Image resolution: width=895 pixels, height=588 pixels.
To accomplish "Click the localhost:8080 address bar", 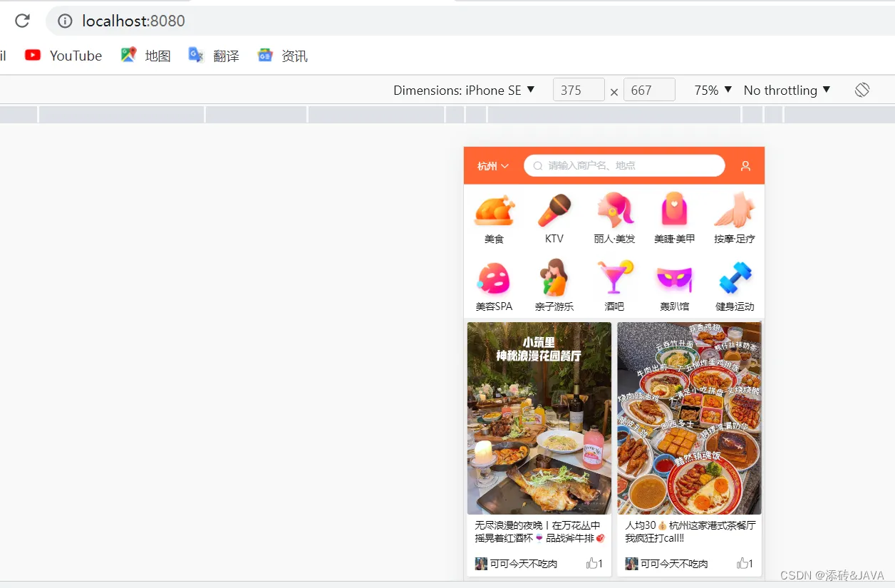I will [x=470, y=21].
